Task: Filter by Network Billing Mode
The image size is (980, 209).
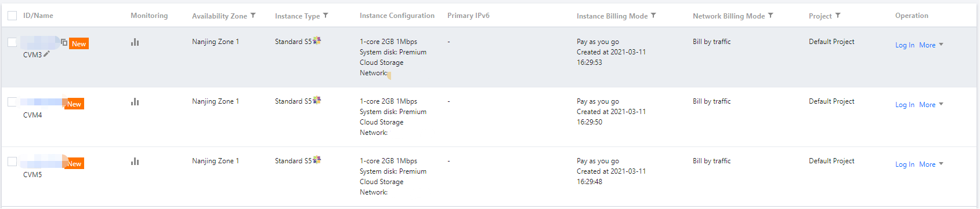Action: point(771,16)
